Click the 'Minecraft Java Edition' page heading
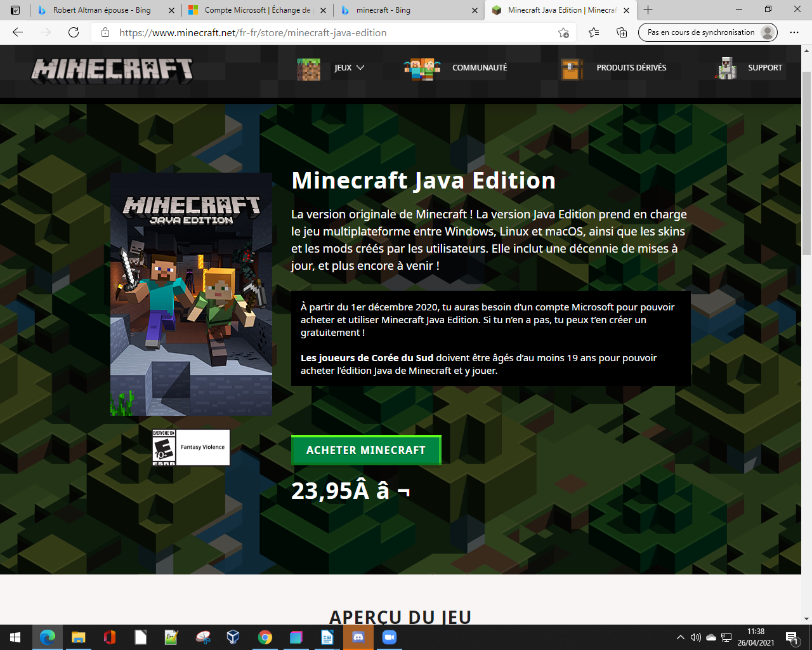Image resolution: width=812 pixels, height=650 pixels. pyautogui.click(x=423, y=180)
